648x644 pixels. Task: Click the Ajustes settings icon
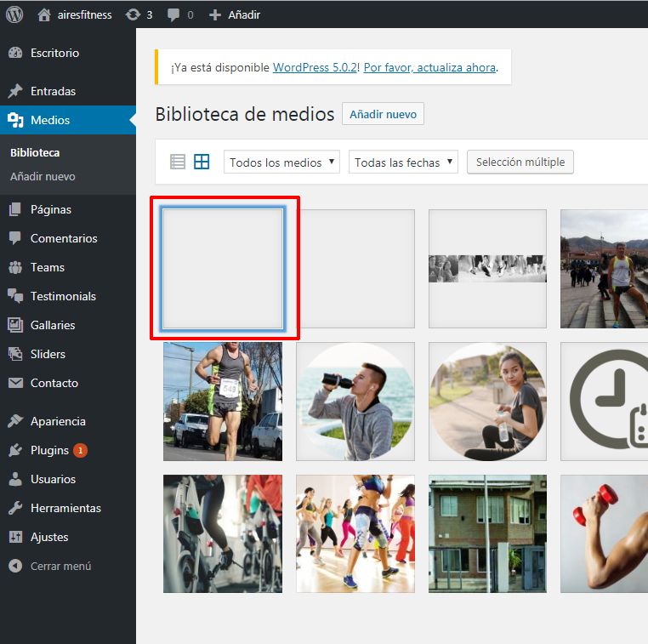click(x=15, y=537)
